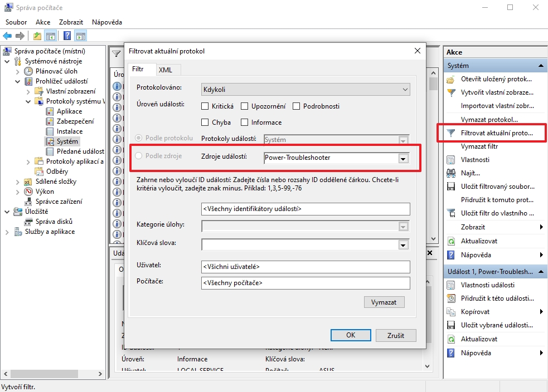The image size is (548, 392).
Task: Click the Sdílené složky icon
Action: click(28, 182)
